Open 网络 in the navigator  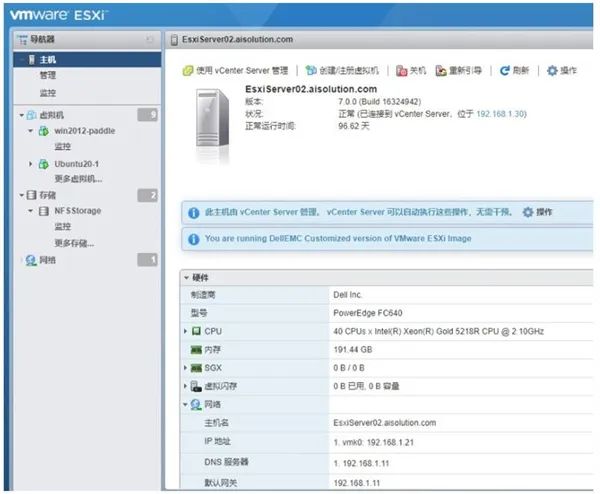pyautogui.click(x=47, y=261)
